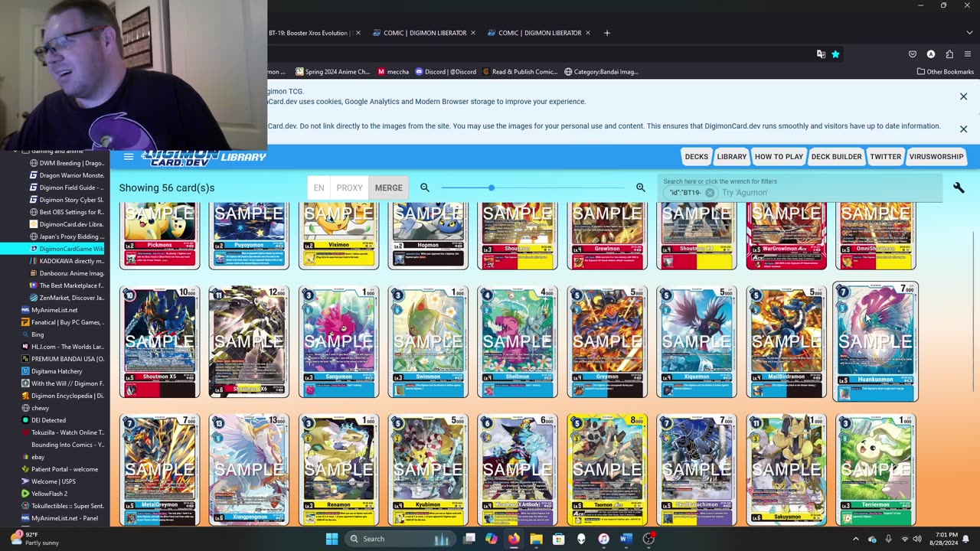Switch to the BT-19: Booster Xros Evolution tab
Viewport: 980px width, 551px height.
pyautogui.click(x=309, y=33)
